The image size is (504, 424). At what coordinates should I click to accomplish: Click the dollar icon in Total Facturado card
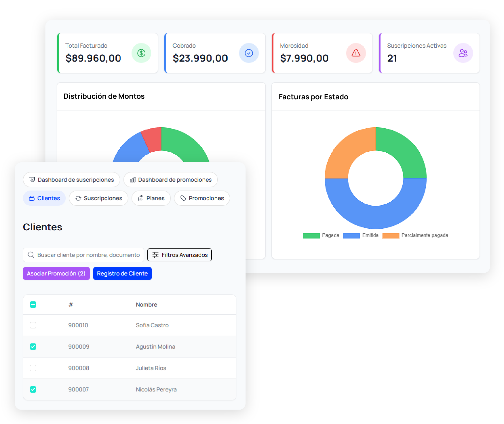(141, 53)
